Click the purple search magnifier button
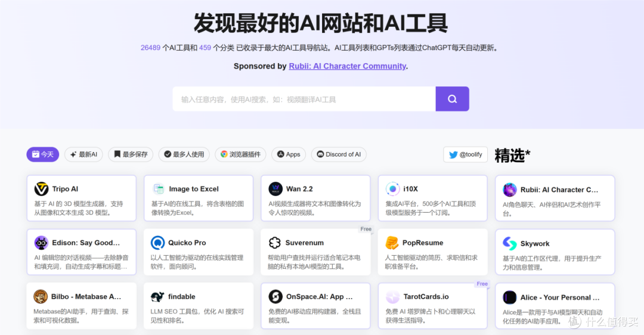The image size is (644, 335). (x=452, y=99)
